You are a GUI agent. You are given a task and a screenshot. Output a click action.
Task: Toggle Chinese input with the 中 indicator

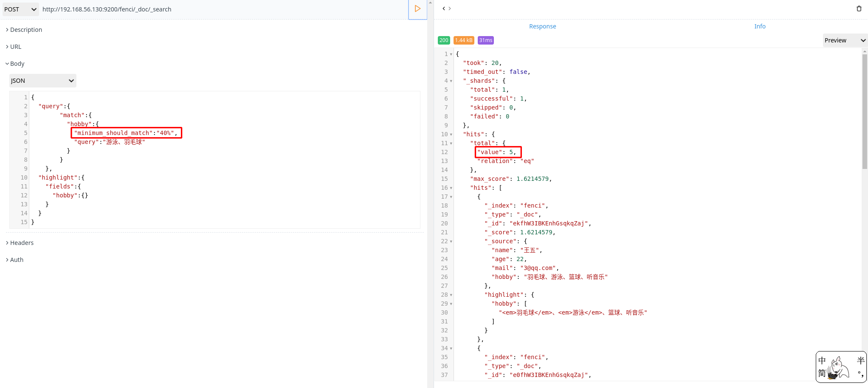click(822, 360)
